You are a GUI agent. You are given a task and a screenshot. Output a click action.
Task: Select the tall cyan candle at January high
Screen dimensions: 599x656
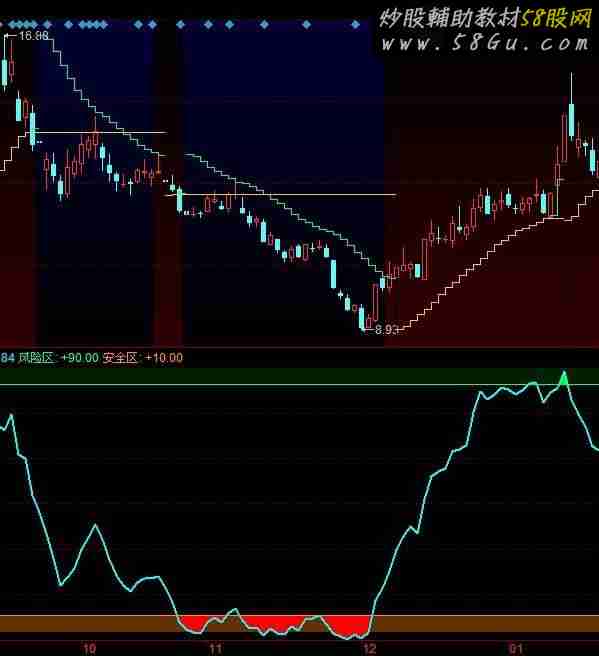pos(571,120)
